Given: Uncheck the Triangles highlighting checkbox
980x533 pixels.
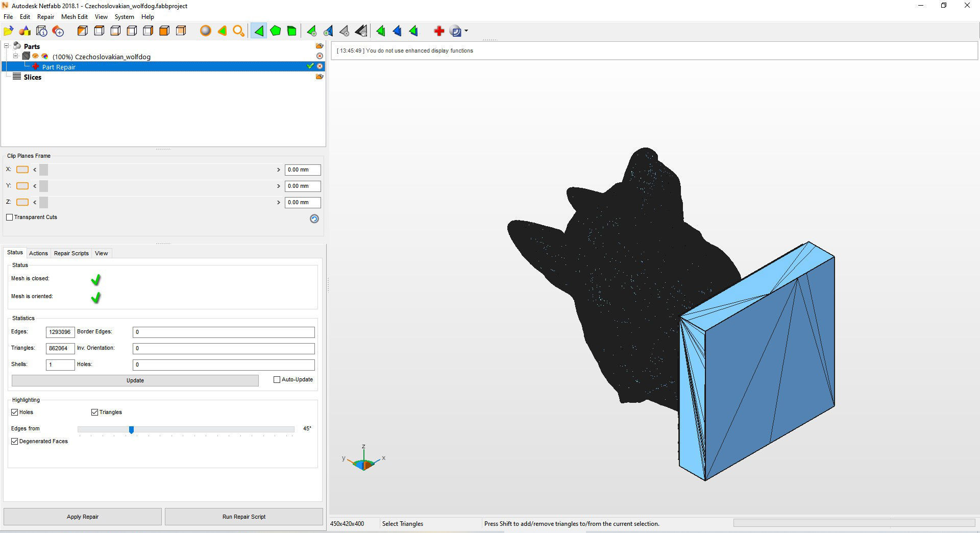Looking at the screenshot, I should point(94,413).
